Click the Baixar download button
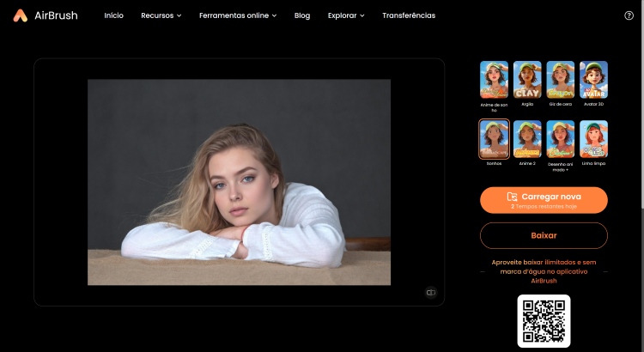Image resolution: width=644 pixels, height=352 pixels. point(544,236)
